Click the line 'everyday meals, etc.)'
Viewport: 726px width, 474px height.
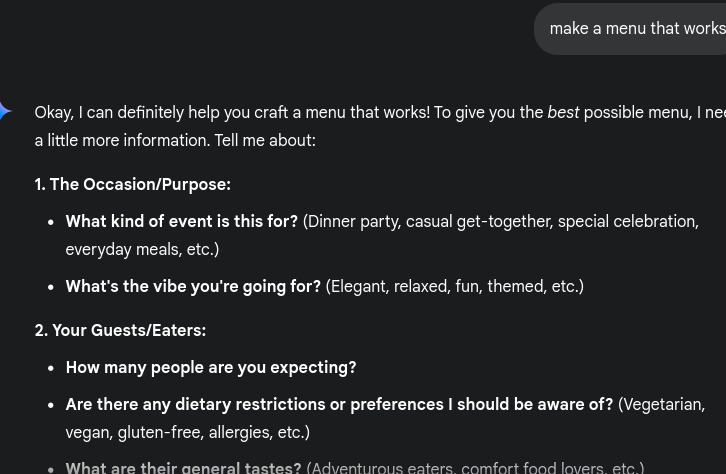tap(142, 249)
